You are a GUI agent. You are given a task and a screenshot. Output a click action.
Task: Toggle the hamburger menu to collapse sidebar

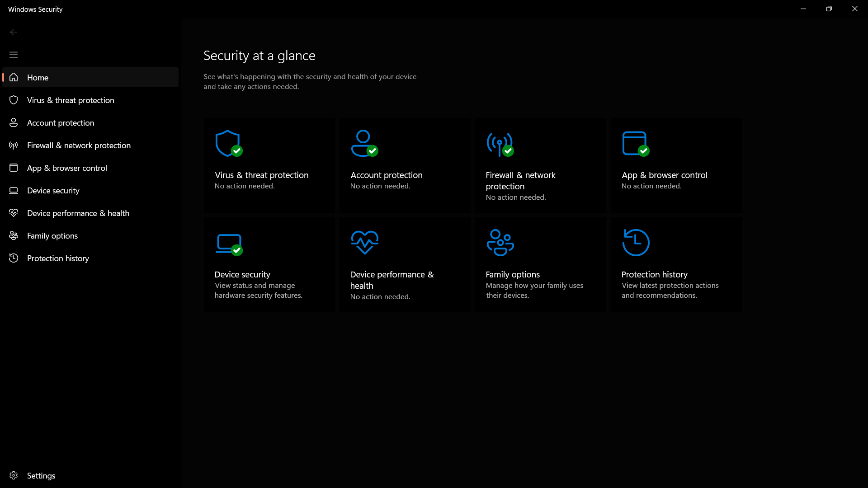point(13,54)
